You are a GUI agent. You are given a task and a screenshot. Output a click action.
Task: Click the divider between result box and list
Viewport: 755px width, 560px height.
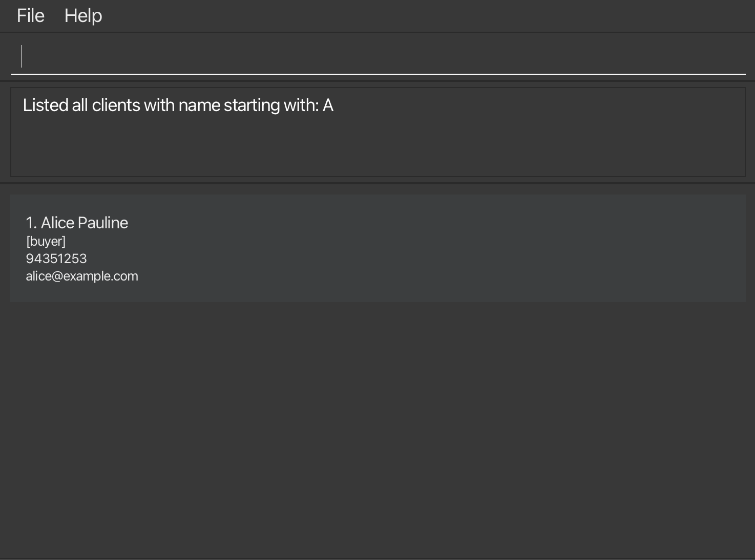378,183
